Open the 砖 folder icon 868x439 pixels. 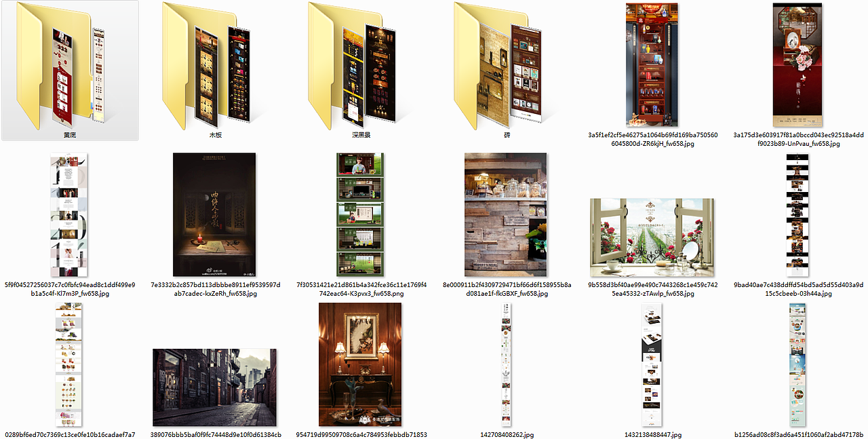pyautogui.click(x=499, y=64)
